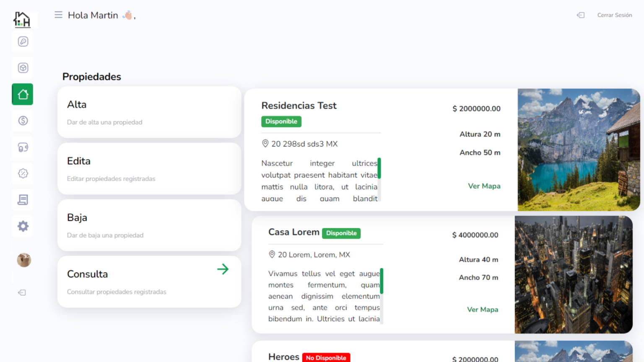644x362 pixels.
Task: Open the key icon in the sidebar
Action: (23, 41)
